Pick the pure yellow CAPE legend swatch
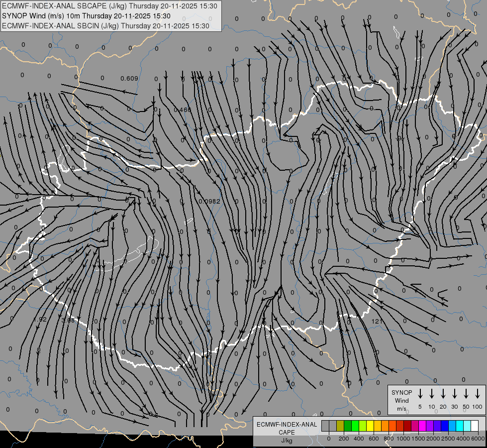This screenshot has height=448, width=487. pyautogui.click(x=370, y=426)
